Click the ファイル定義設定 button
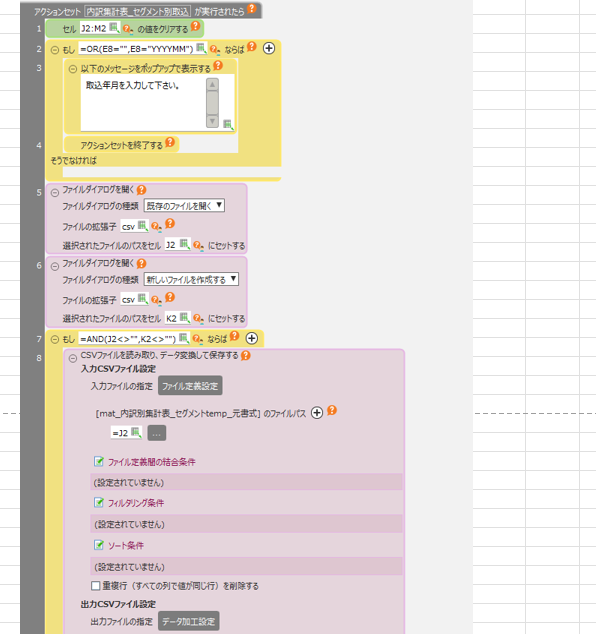The width and height of the screenshot is (596, 634). click(x=190, y=386)
